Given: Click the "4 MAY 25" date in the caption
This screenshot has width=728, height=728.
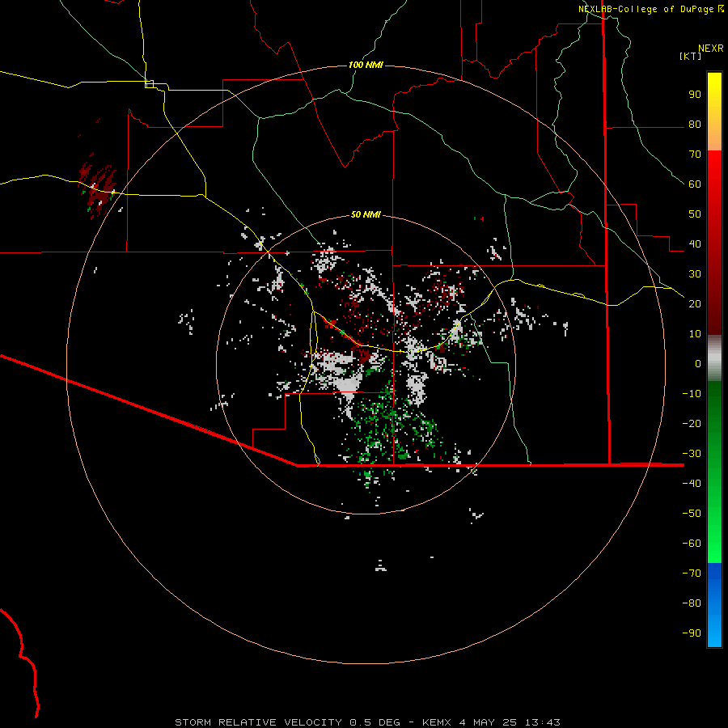Looking at the screenshot, I should pos(488,722).
